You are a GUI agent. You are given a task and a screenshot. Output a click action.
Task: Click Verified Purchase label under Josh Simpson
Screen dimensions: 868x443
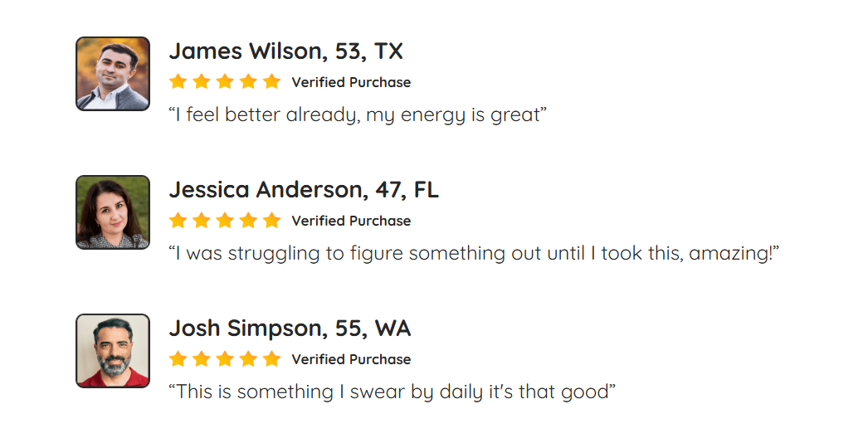(352, 359)
